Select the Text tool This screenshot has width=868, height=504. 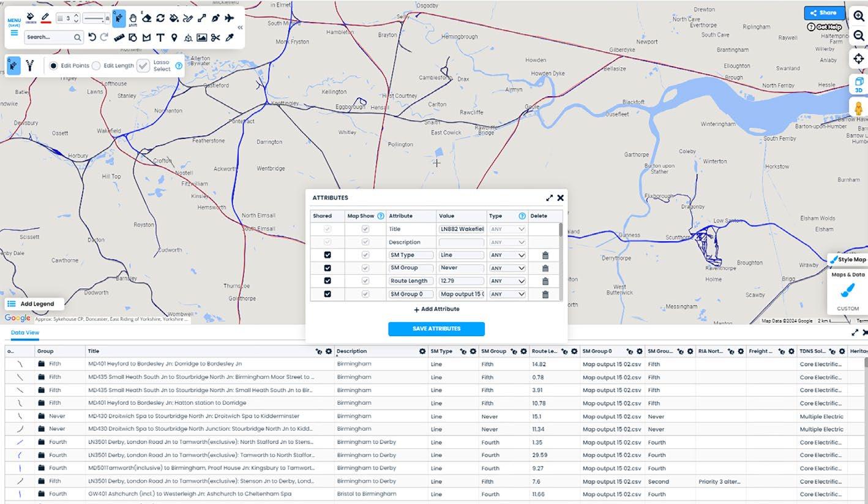point(160,37)
